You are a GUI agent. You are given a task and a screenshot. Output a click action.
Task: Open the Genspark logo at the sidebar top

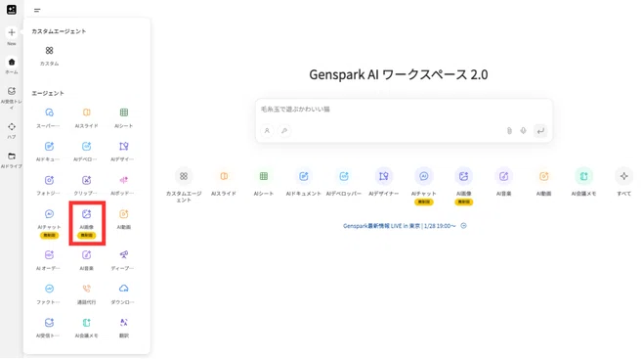12,10
